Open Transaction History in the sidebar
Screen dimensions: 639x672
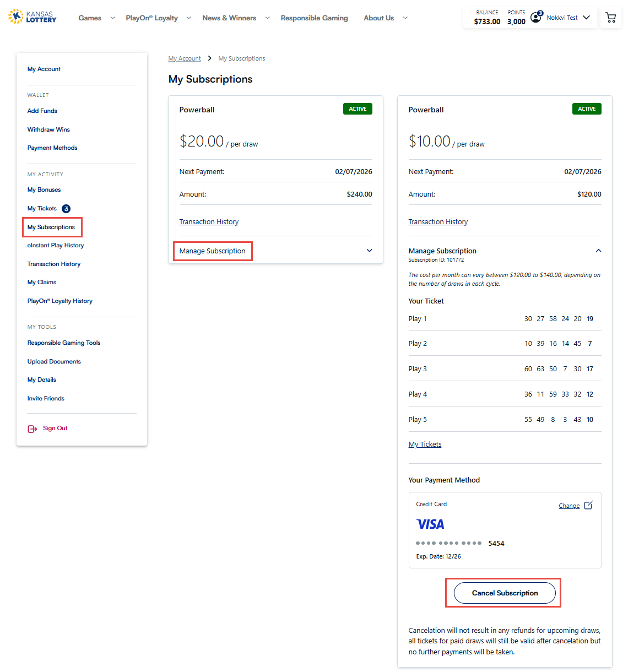[x=54, y=264]
